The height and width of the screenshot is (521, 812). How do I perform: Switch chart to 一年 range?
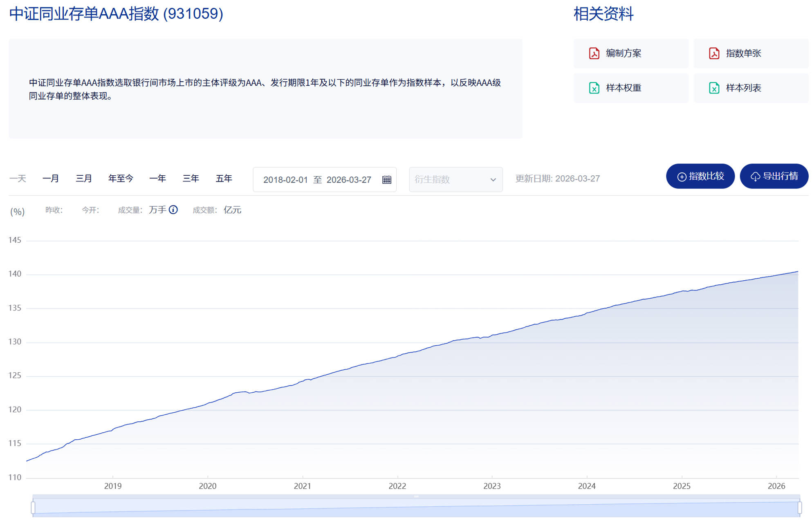pyautogui.click(x=157, y=179)
